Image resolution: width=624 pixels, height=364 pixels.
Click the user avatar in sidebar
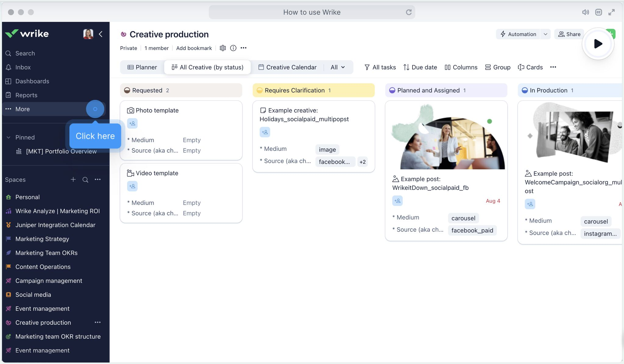click(x=88, y=34)
